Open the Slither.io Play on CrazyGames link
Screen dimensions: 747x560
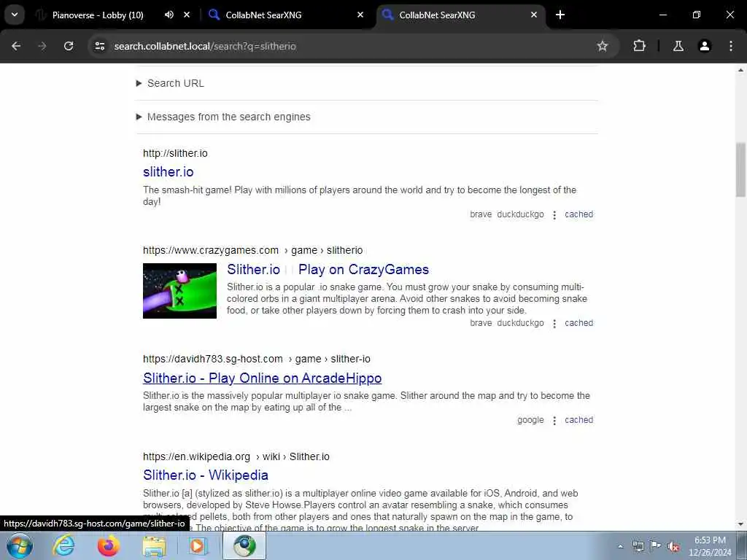coord(328,270)
